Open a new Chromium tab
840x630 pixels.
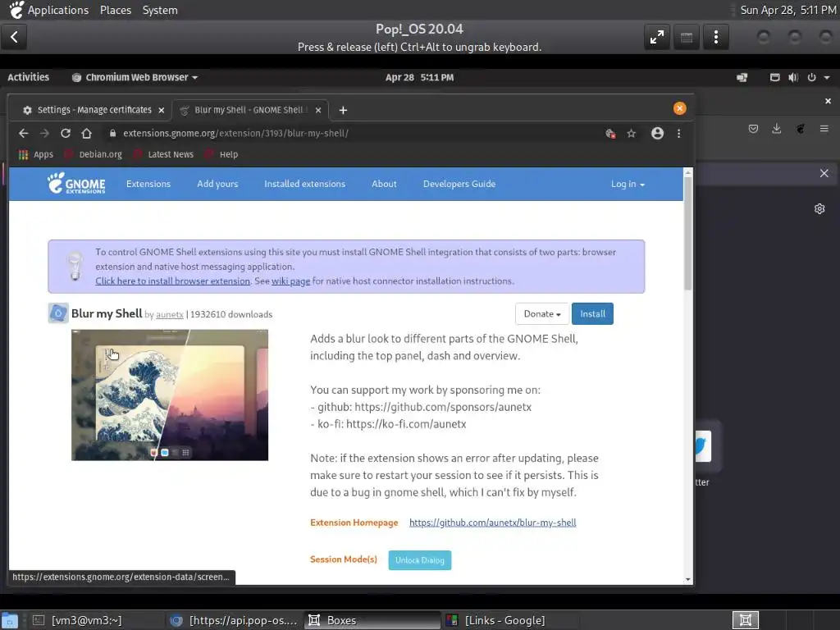pyautogui.click(x=344, y=110)
